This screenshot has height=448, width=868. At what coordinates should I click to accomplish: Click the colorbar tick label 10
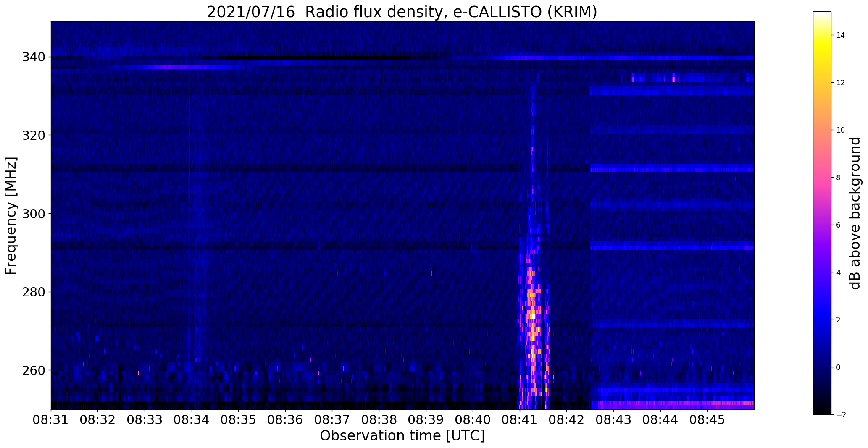(841, 130)
